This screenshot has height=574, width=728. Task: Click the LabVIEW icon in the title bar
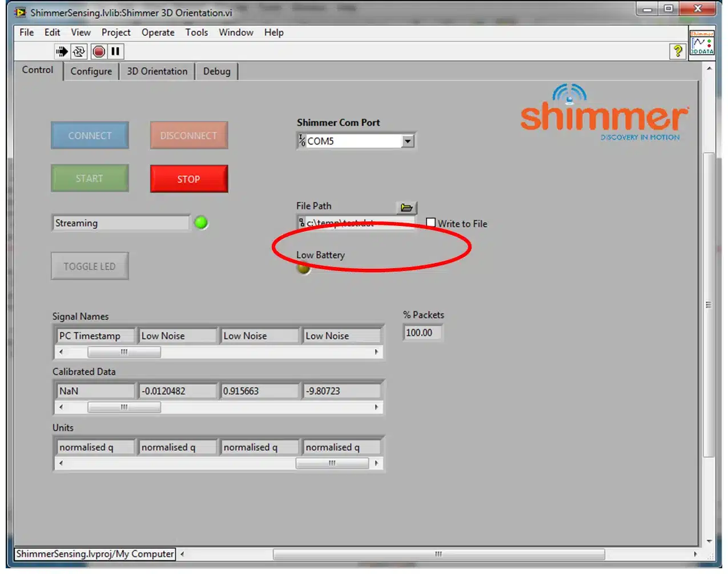[x=21, y=12]
